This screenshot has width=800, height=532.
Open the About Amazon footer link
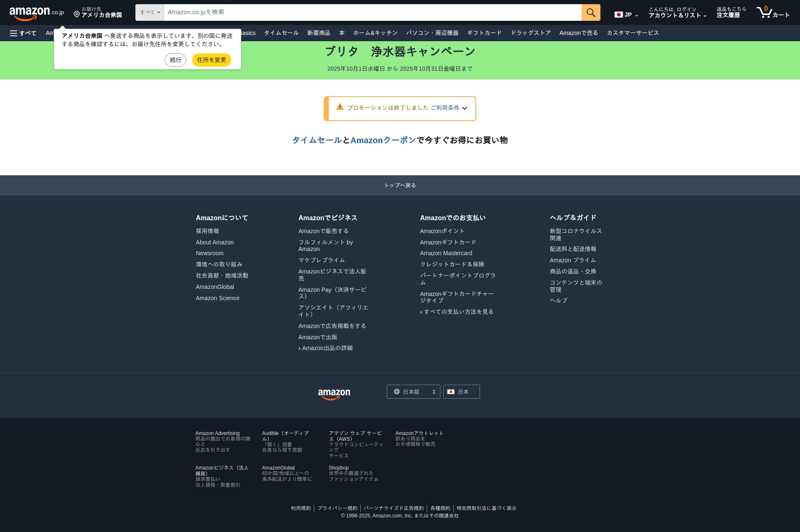click(215, 242)
